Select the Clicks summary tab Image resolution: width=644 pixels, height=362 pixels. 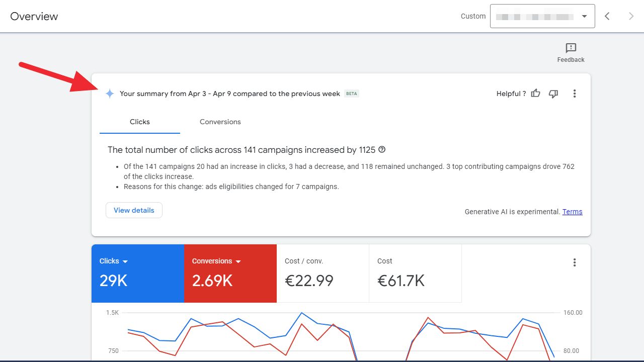coord(139,122)
